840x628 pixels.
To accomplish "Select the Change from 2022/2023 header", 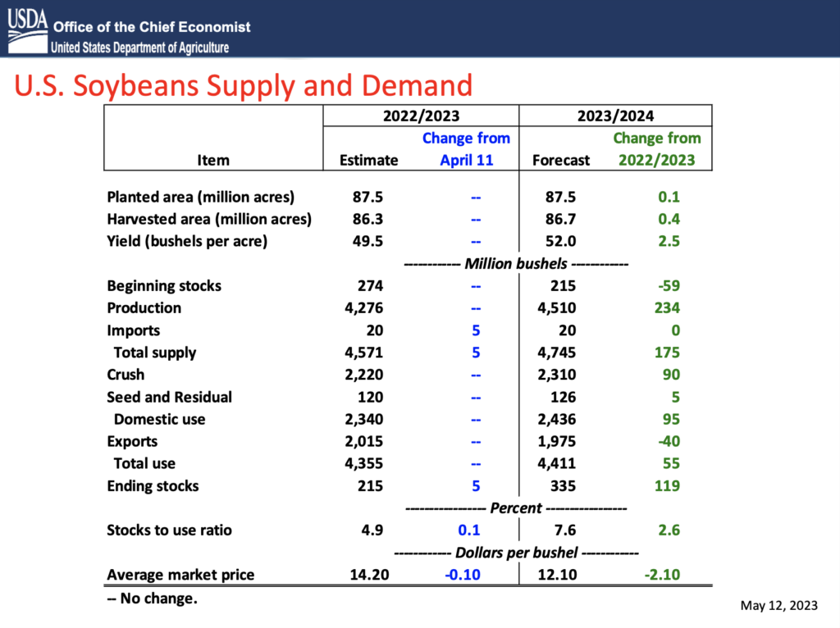I will point(657,148).
